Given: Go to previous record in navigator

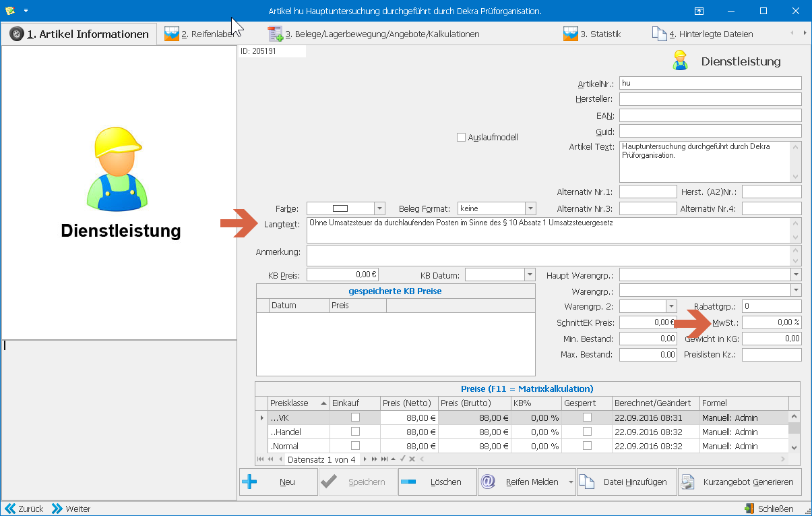Looking at the screenshot, I should [280, 459].
